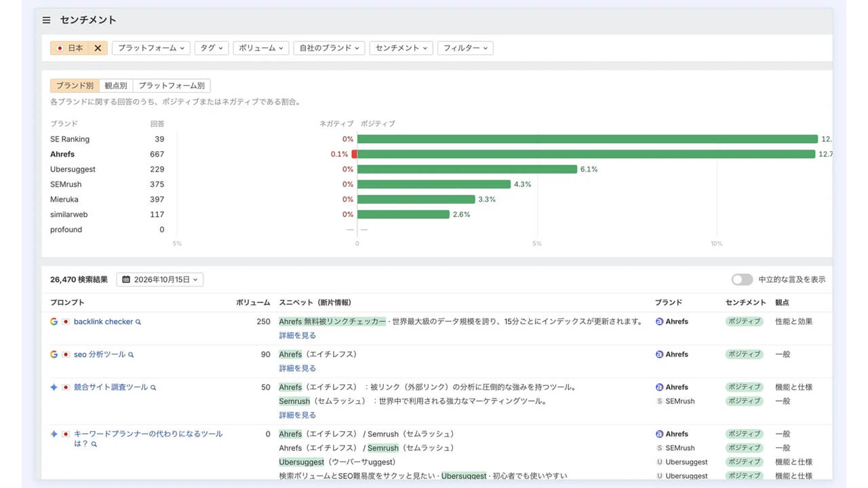868x488 pixels.
Task: Click the Gemini sparkle icon in 競合サイト調査ツール row
Action: coord(54,387)
